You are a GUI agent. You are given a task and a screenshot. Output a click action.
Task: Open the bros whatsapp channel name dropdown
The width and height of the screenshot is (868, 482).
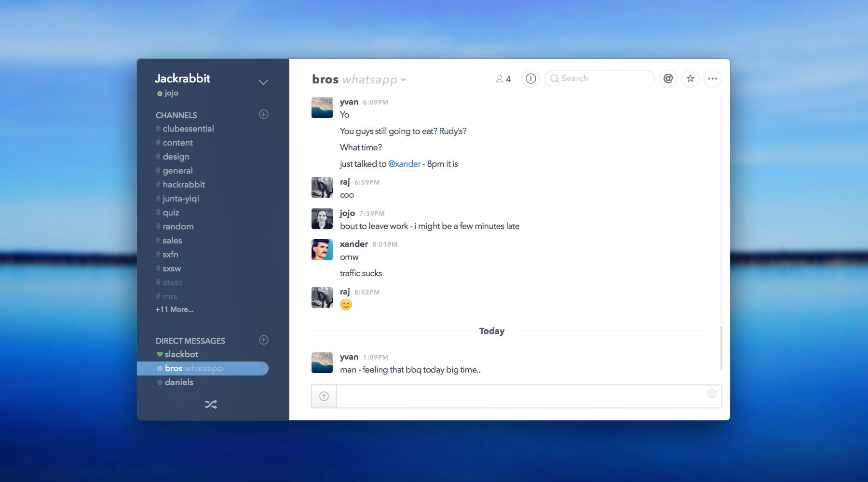click(x=404, y=80)
